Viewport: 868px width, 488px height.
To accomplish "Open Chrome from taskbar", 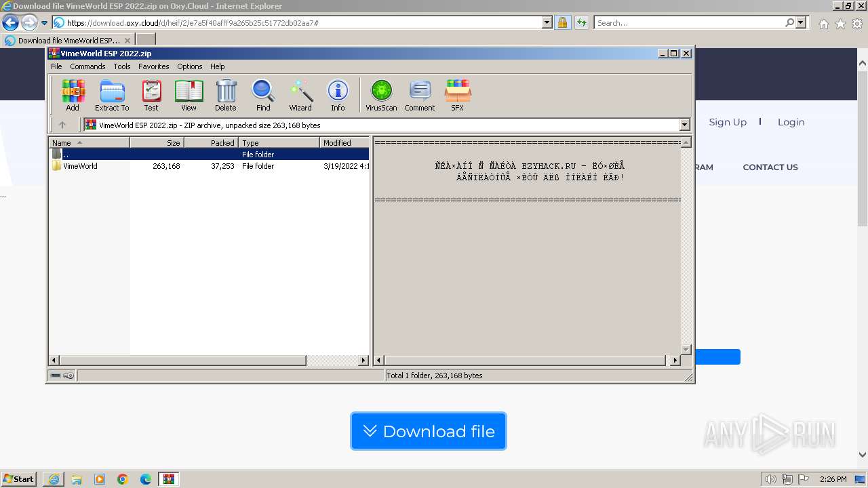I will (x=123, y=479).
